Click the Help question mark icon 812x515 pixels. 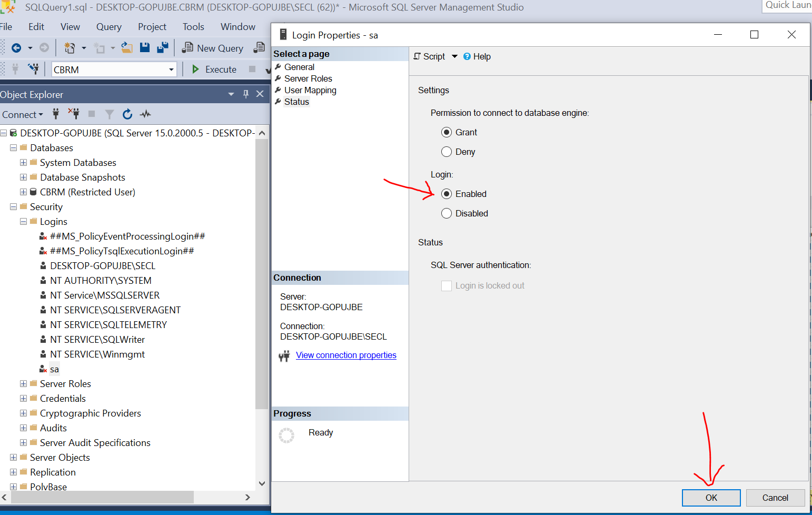pyautogui.click(x=467, y=56)
